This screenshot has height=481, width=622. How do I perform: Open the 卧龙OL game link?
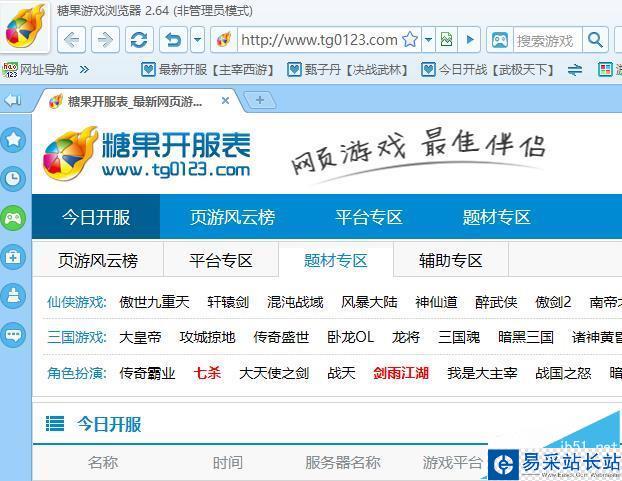click(351, 337)
